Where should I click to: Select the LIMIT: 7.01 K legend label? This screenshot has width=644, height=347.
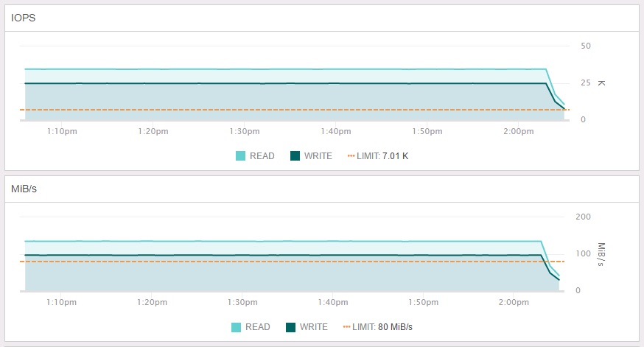click(382, 156)
